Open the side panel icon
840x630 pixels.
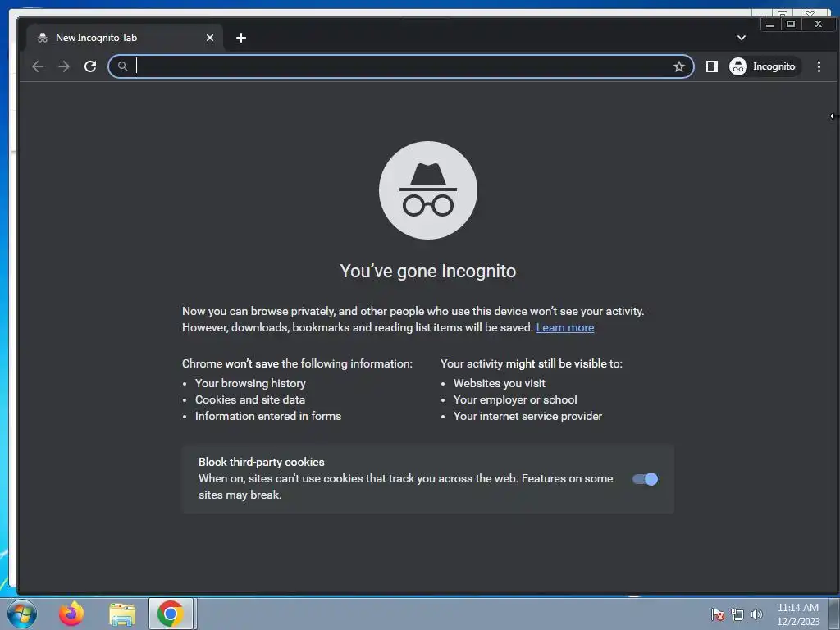[711, 66]
